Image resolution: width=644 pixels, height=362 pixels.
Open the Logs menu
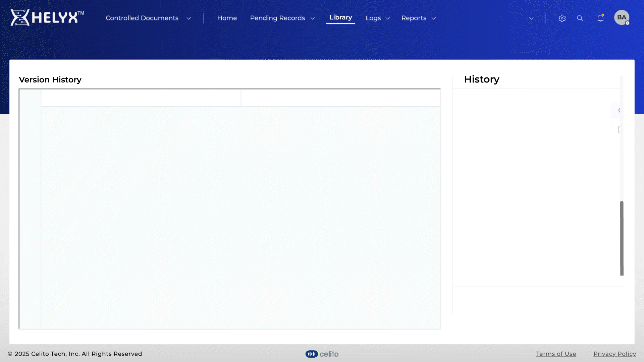[373, 18]
